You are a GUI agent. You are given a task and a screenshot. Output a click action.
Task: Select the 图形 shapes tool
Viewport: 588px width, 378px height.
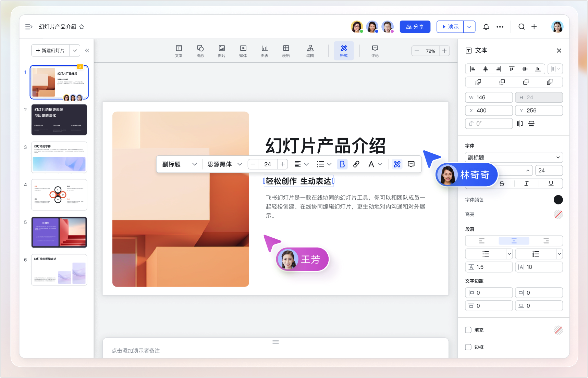[200, 51]
